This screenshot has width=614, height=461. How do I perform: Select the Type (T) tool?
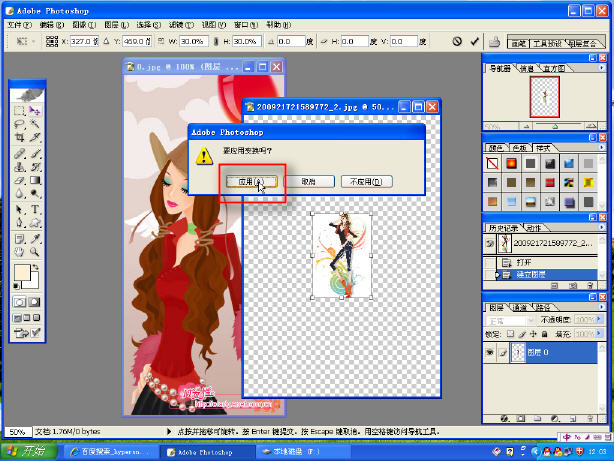pyautogui.click(x=34, y=210)
